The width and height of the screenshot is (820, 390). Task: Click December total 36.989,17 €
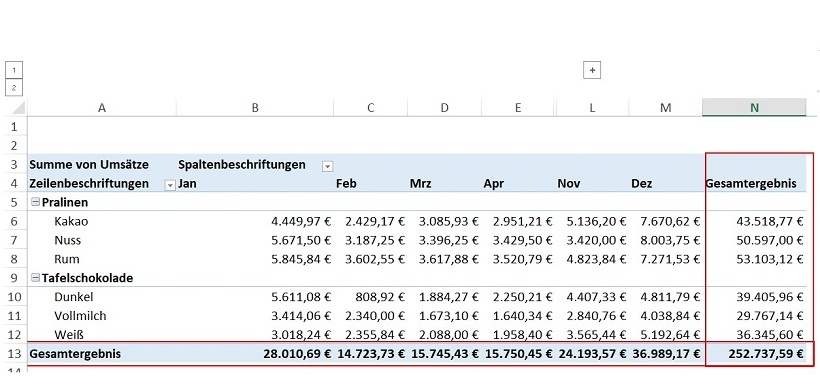pos(666,353)
